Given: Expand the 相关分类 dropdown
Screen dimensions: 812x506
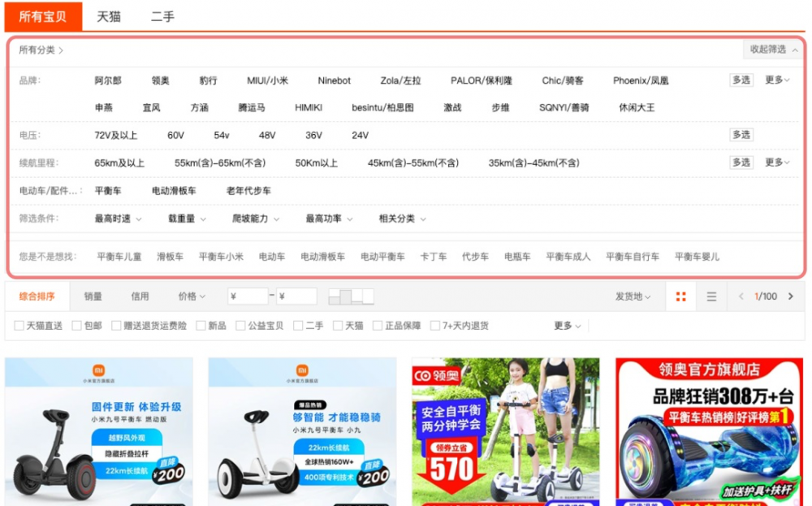Looking at the screenshot, I should click(x=403, y=218).
